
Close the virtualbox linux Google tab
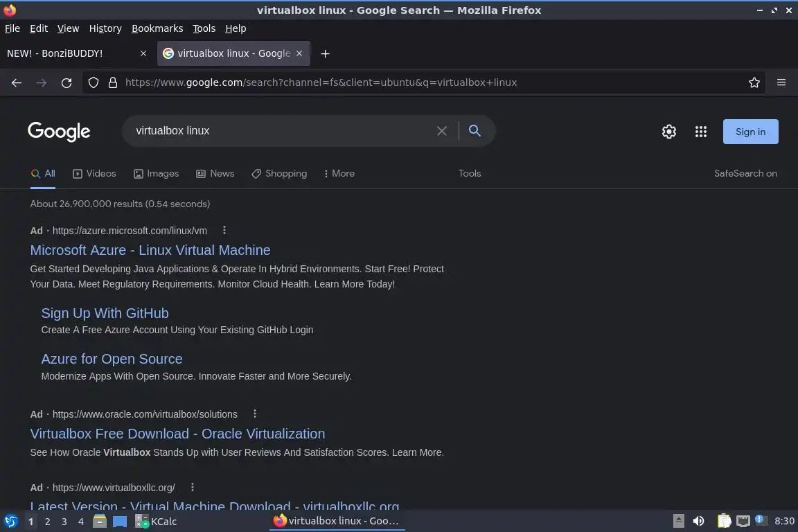point(299,53)
